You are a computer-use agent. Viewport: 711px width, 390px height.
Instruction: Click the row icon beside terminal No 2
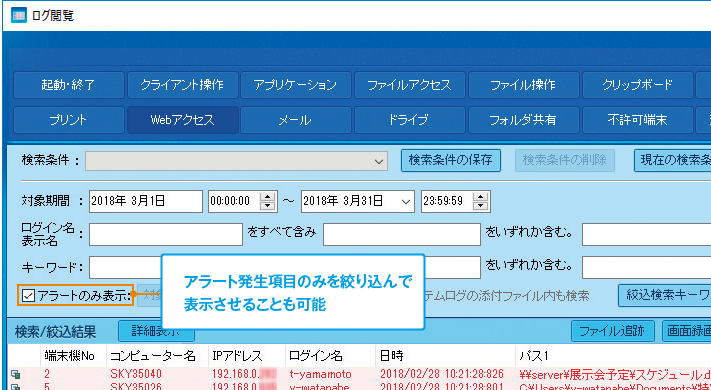point(16,375)
